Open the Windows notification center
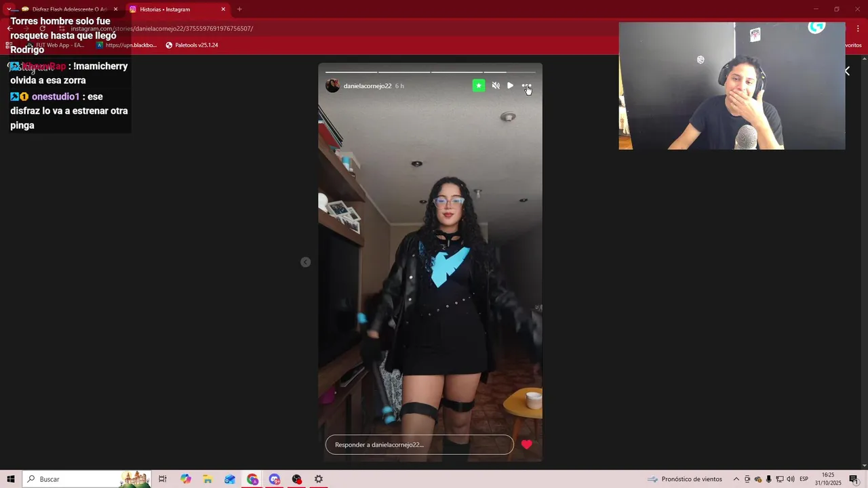This screenshot has height=488, width=868. point(854,479)
